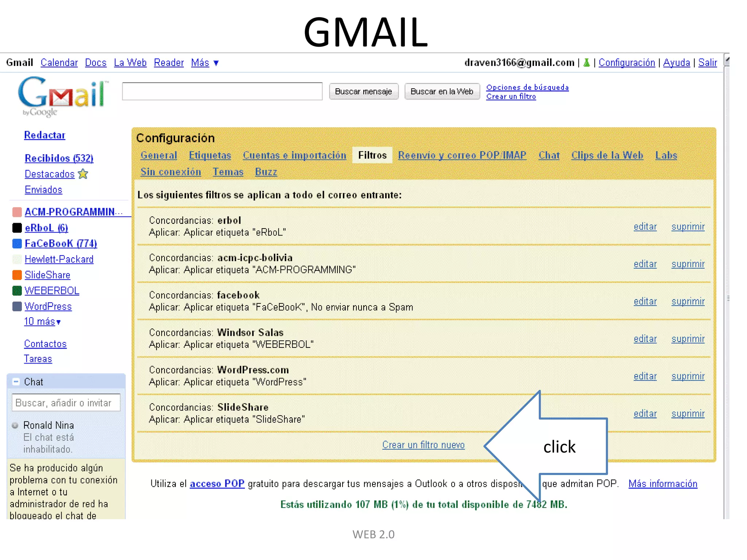Open the Buzz settings tab
The width and height of the screenshot is (747, 560).
pos(266,172)
